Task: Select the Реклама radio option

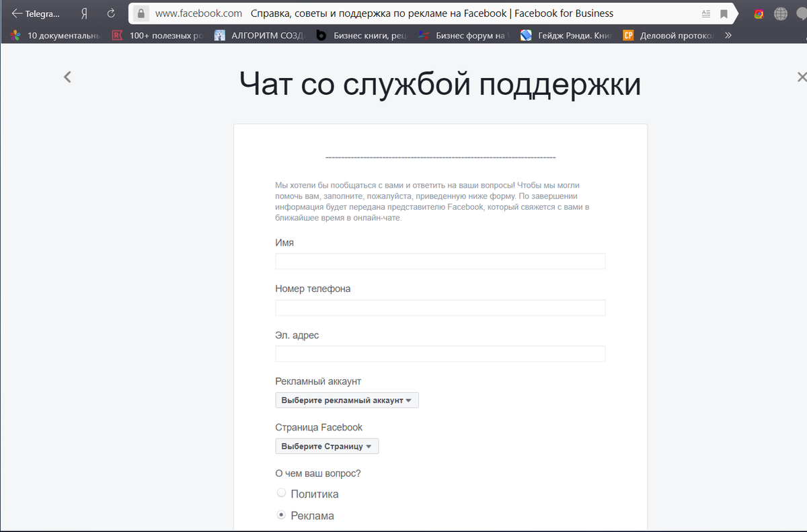Action: [282, 515]
